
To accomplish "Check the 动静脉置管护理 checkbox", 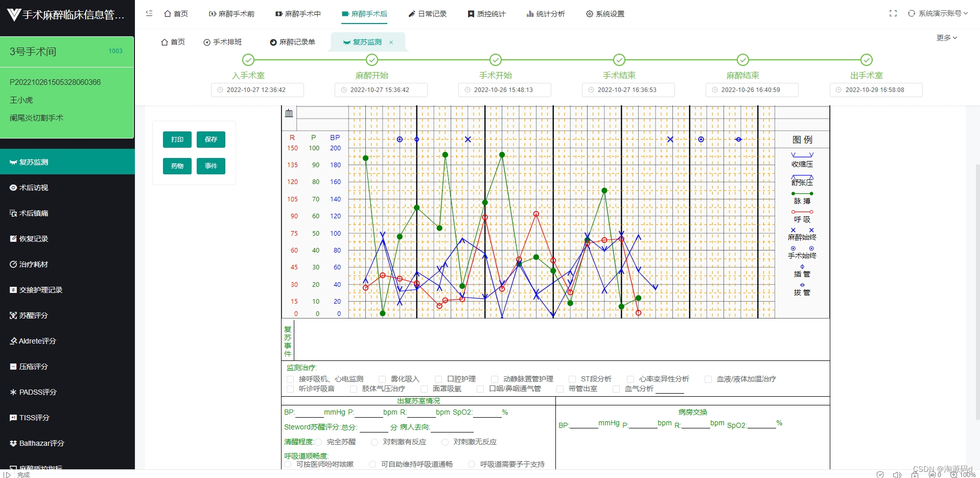I will (x=495, y=379).
